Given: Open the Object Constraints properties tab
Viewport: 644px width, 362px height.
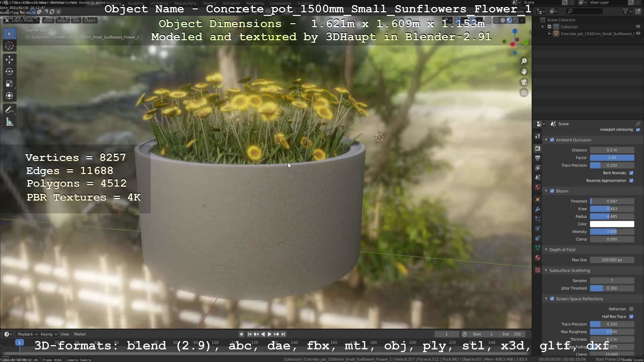Looking at the screenshot, I should click(538, 238).
